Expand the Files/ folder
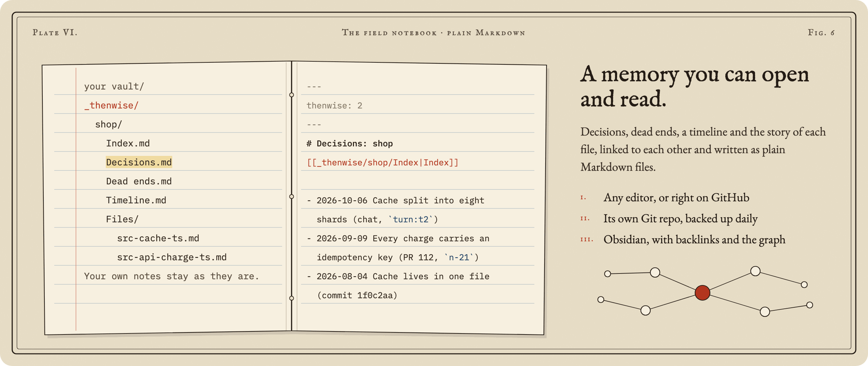868x366 pixels. pyautogui.click(x=122, y=219)
